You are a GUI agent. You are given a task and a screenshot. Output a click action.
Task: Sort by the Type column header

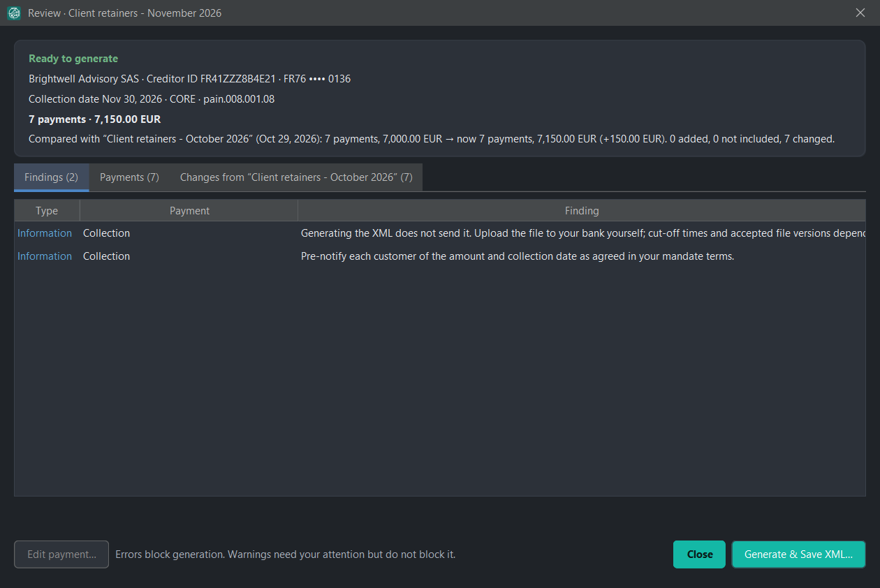click(x=47, y=211)
